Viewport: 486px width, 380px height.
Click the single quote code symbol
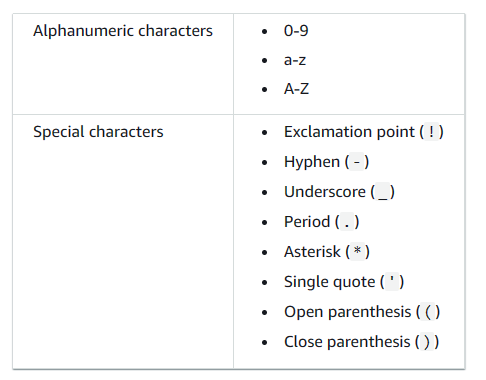pos(392,282)
